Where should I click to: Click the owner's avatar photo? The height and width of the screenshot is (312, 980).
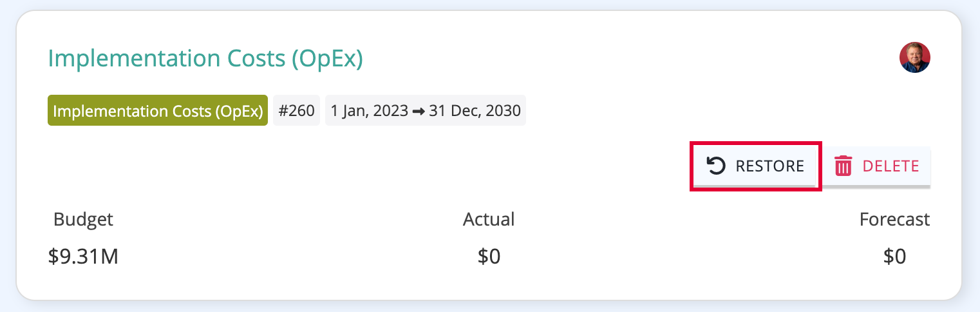914,57
